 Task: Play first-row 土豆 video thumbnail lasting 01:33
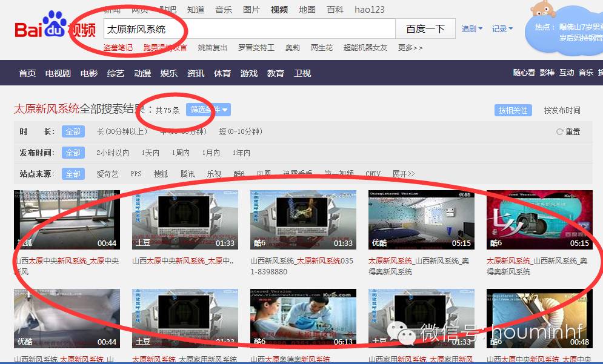pos(185,220)
